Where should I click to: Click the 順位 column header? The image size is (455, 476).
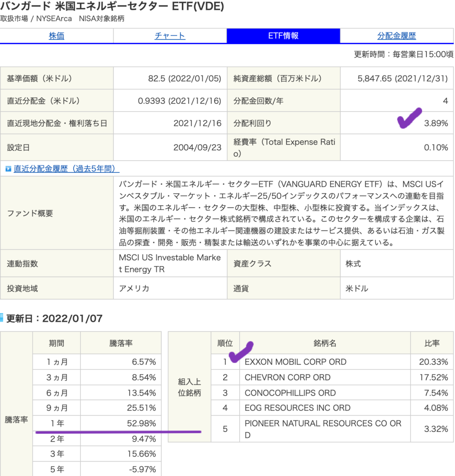click(x=225, y=344)
